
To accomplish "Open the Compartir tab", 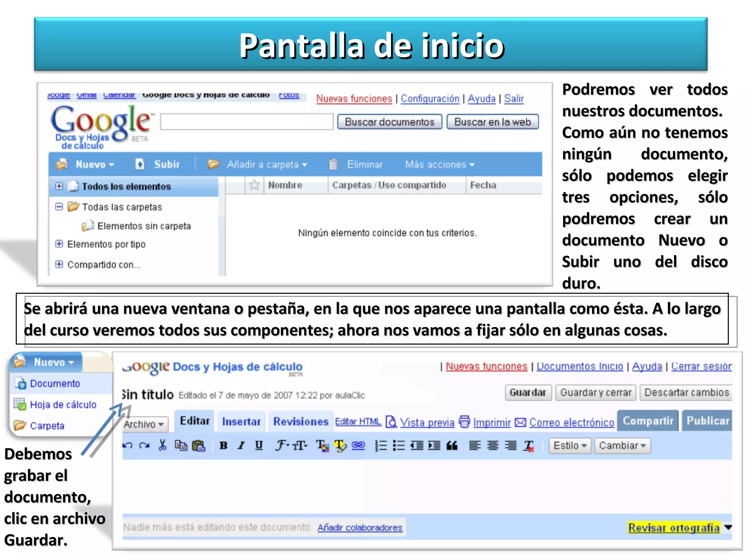I will coord(648,421).
